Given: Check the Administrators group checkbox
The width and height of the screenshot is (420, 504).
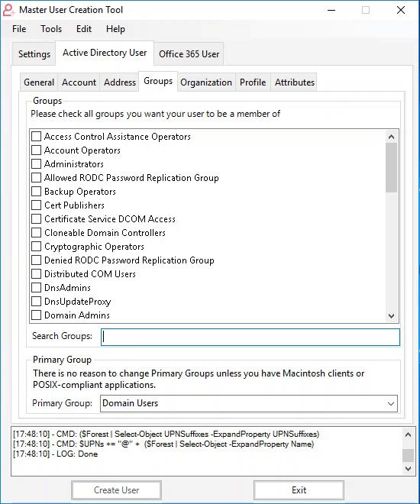Looking at the screenshot, I should (x=37, y=164).
